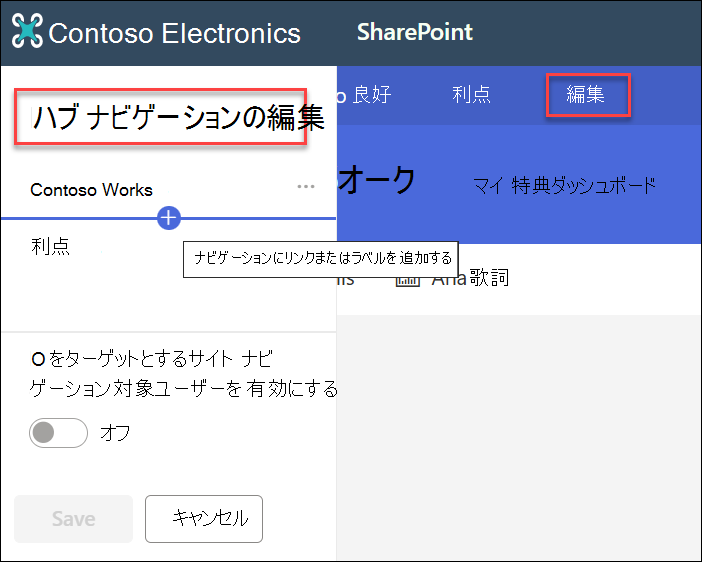Open the ellipsis menu beside Contoso Works
Screen dimensions: 702x562
tap(306, 187)
